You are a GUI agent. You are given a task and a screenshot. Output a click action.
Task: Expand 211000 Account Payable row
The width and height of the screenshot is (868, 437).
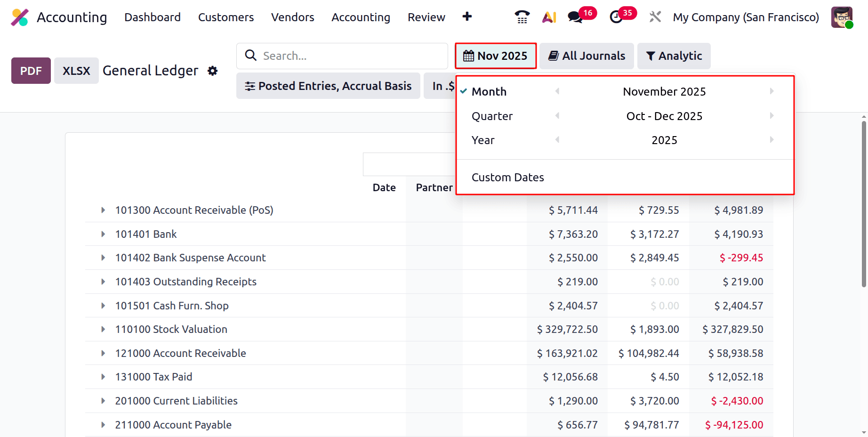pyautogui.click(x=103, y=425)
